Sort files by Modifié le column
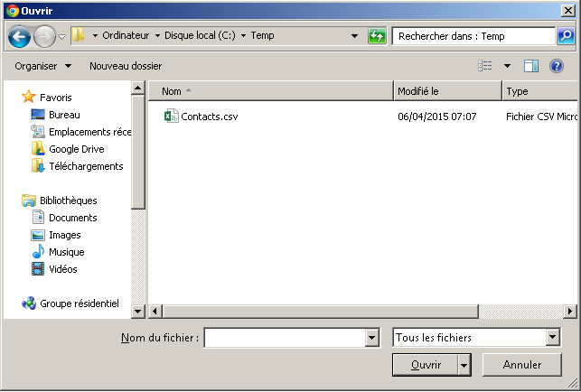The width and height of the screenshot is (581, 392). pyautogui.click(x=447, y=91)
